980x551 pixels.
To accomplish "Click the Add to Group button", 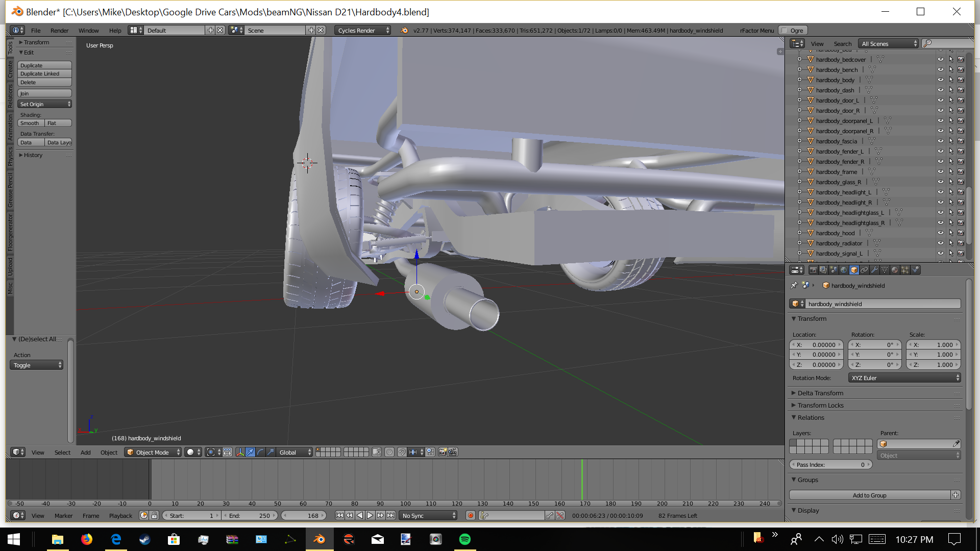I will [869, 495].
